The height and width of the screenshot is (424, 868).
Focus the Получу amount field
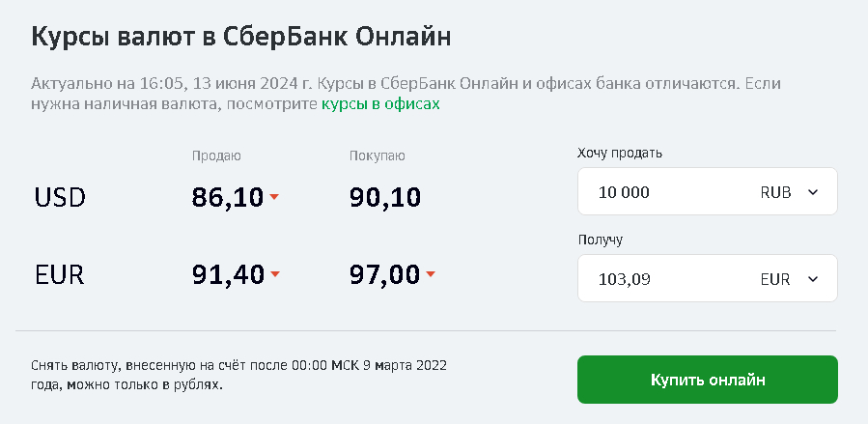tap(666, 279)
